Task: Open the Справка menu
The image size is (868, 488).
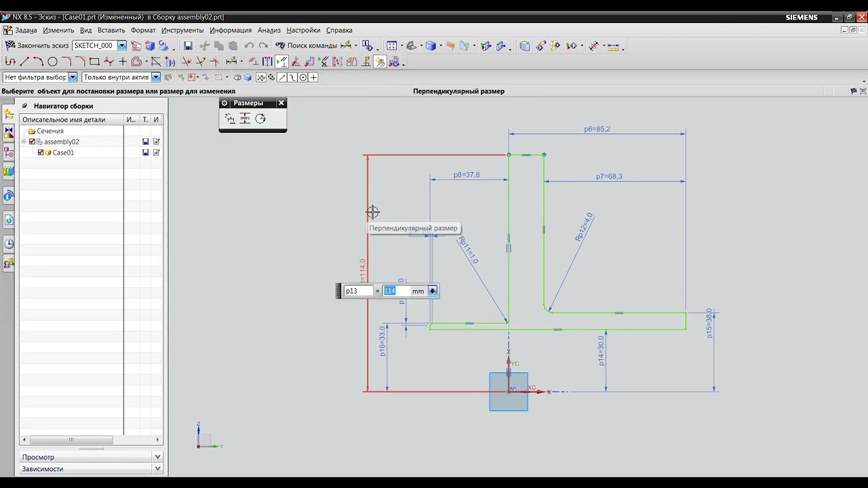Action: 339,30
